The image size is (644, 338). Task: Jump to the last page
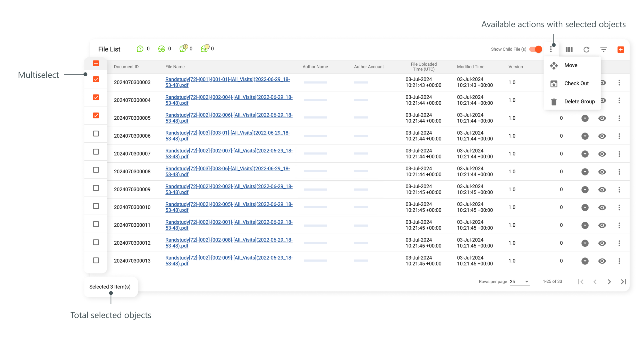(624, 282)
